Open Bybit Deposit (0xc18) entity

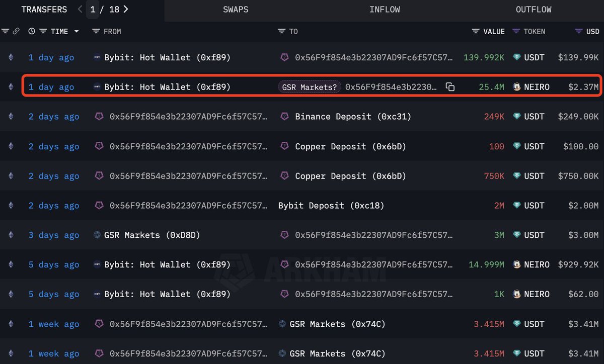point(331,205)
